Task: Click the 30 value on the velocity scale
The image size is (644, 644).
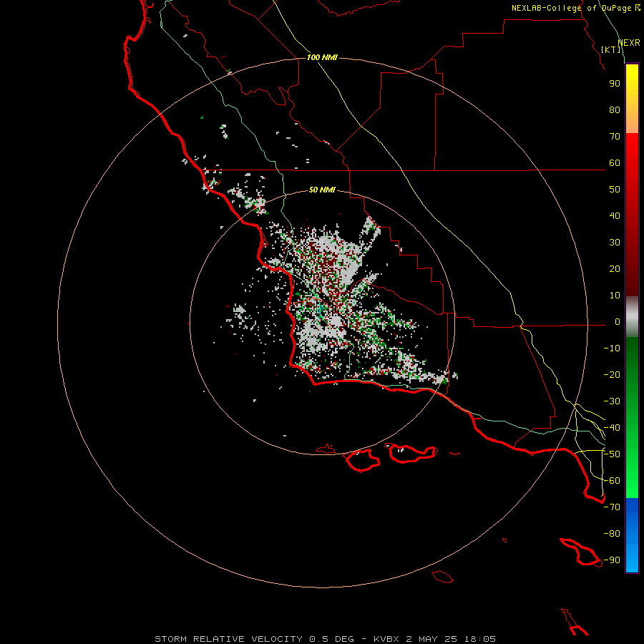Action: click(x=615, y=243)
